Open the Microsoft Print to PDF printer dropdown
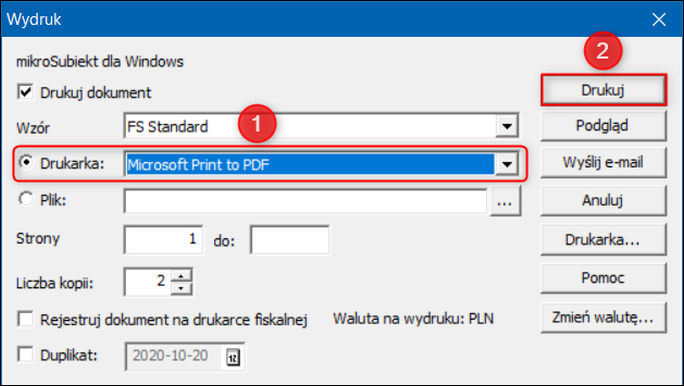This screenshot has height=386, width=684. pos(506,164)
